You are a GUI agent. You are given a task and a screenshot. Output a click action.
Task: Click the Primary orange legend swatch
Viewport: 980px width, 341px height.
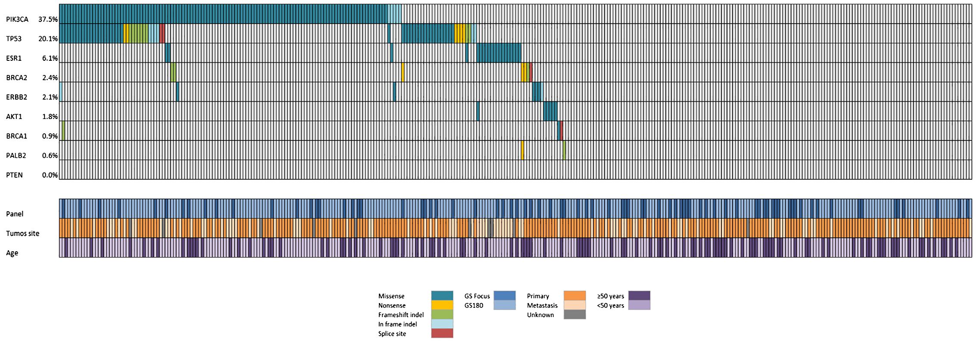[x=575, y=296]
